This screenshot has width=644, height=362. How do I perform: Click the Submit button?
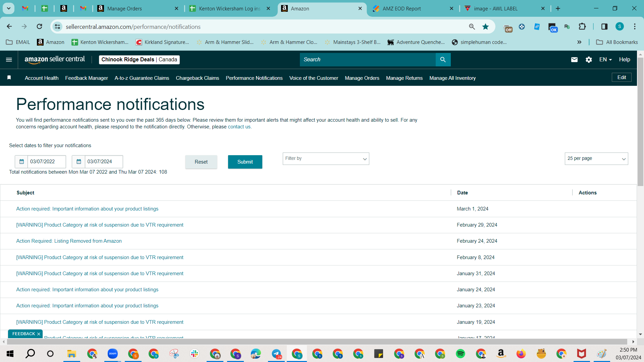coord(245,162)
